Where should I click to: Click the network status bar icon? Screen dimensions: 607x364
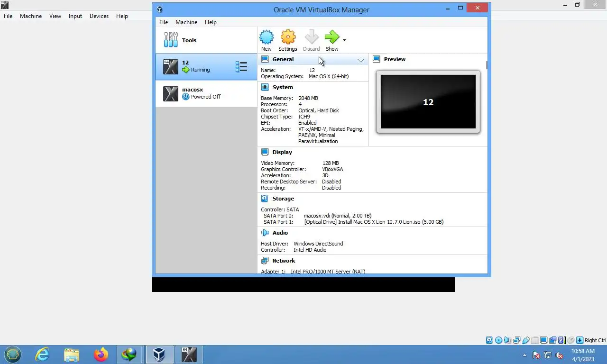pyautogui.click(x=516, y=340)
